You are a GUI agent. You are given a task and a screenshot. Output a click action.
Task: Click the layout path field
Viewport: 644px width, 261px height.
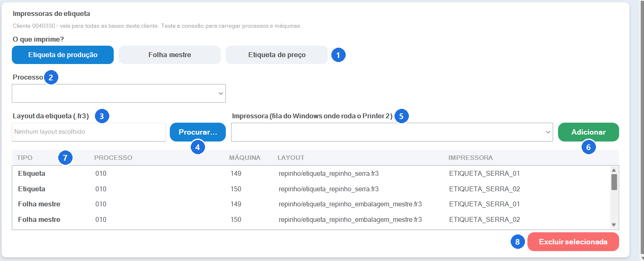pyautogui.click(x=89, y=132)
